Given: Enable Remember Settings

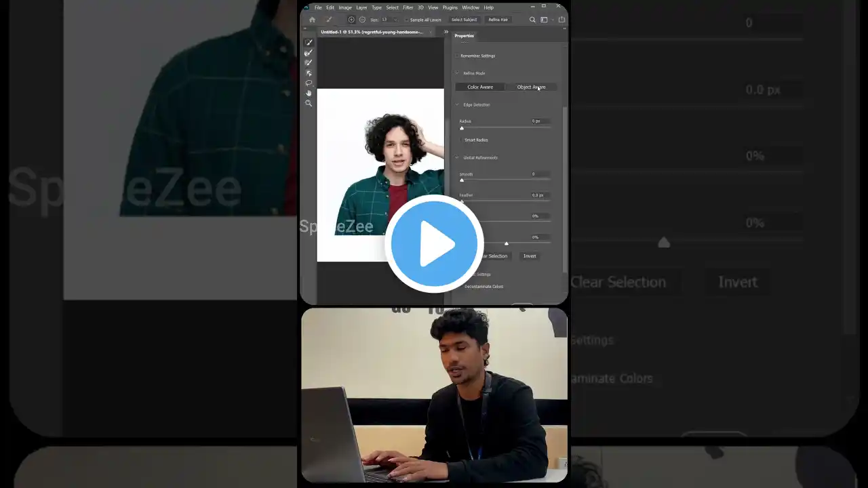Looking at the screenshot, I should coord(457,56).
